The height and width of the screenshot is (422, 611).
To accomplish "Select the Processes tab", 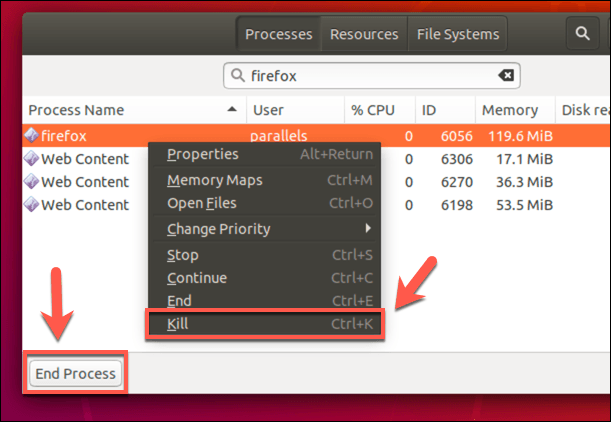I will click(x=279, y=34).
